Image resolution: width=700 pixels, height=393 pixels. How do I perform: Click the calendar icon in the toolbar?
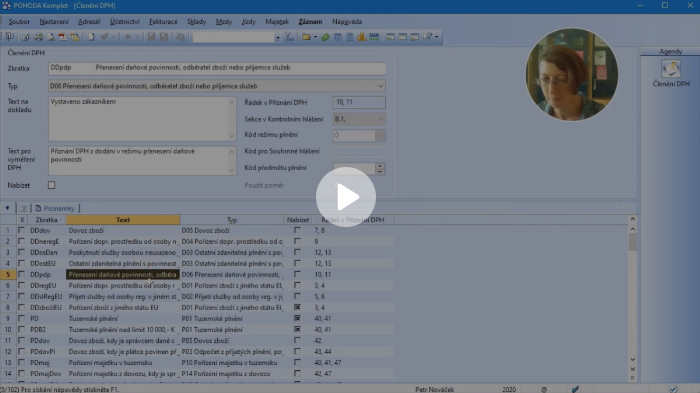click(x=338, y=37)
